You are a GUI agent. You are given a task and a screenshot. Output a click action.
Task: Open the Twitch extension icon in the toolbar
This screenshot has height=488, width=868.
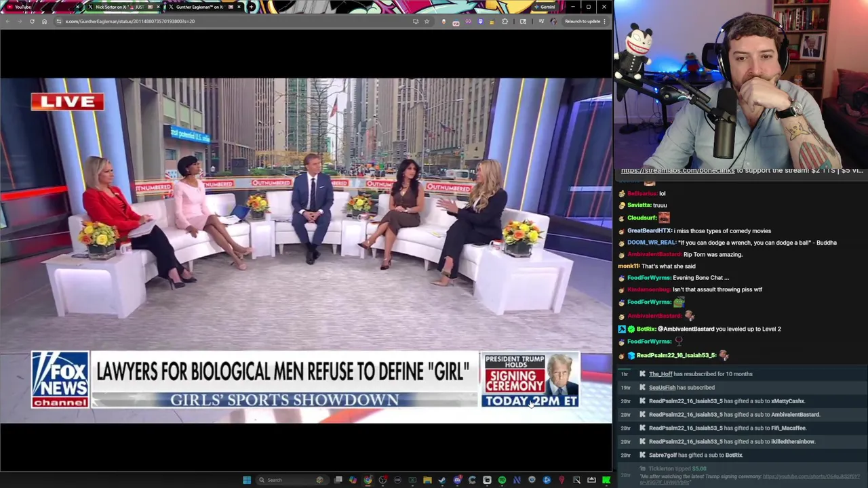480,21
